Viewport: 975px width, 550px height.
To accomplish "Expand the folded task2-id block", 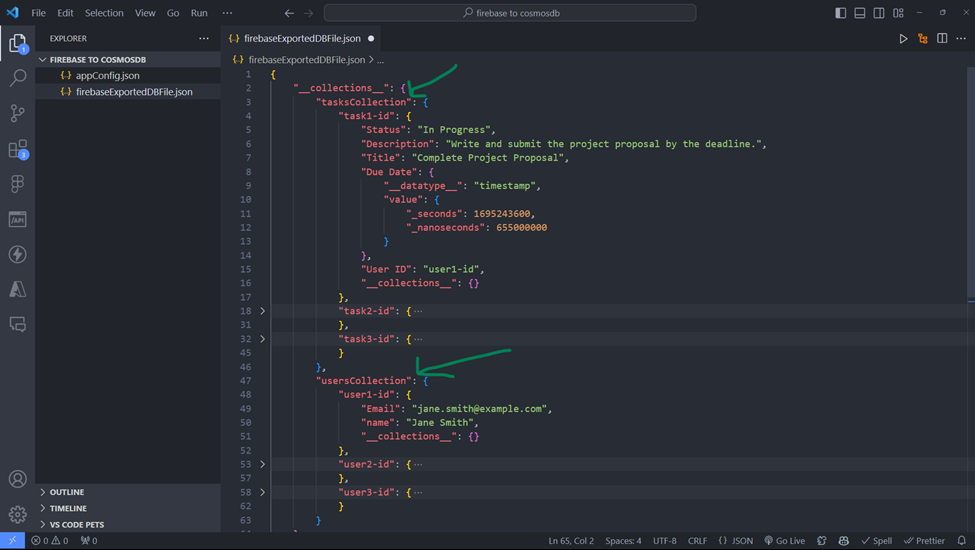I will [263, 311].
